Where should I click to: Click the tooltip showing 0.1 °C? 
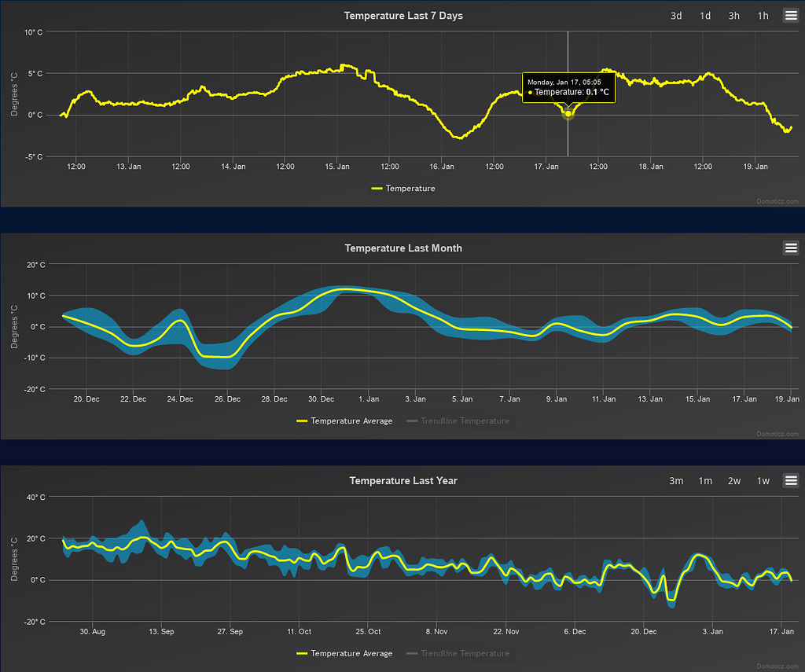tap(568, 88)
